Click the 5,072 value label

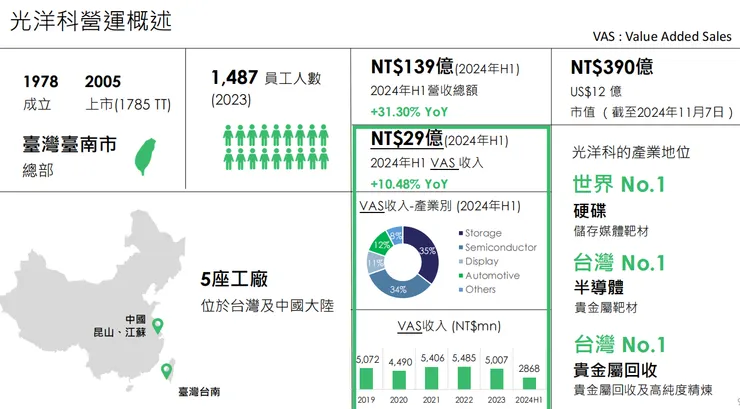point(368,359)
